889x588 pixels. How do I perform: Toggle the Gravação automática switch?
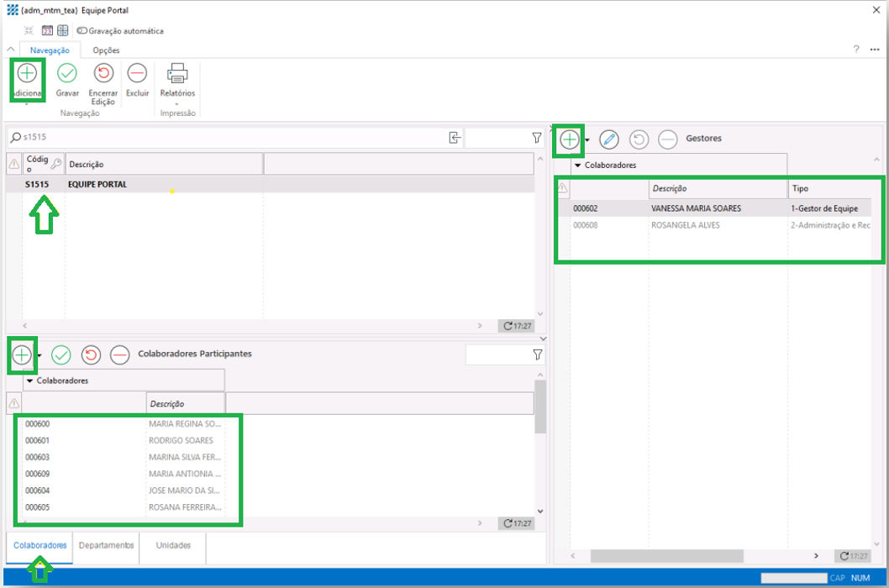point(82,31)
